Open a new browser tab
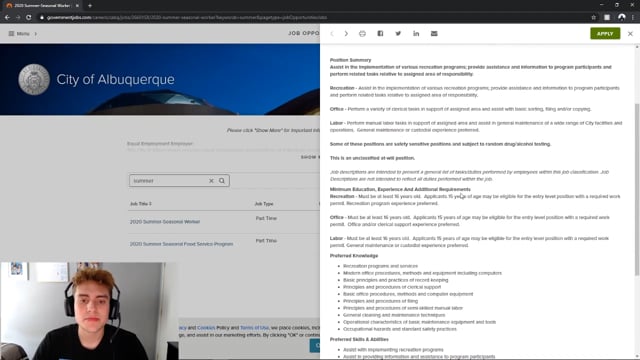 pyautogui.click(x=90, y=6)
